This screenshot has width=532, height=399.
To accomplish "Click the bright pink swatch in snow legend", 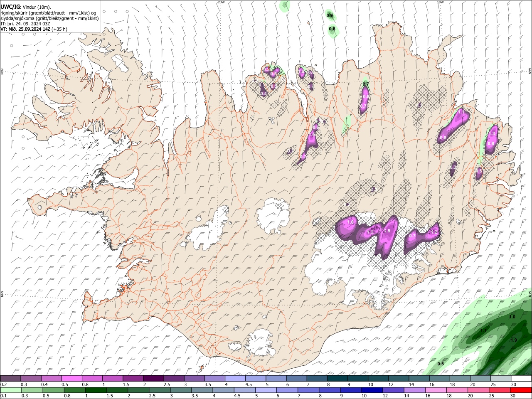I will (x=71, y=379).
